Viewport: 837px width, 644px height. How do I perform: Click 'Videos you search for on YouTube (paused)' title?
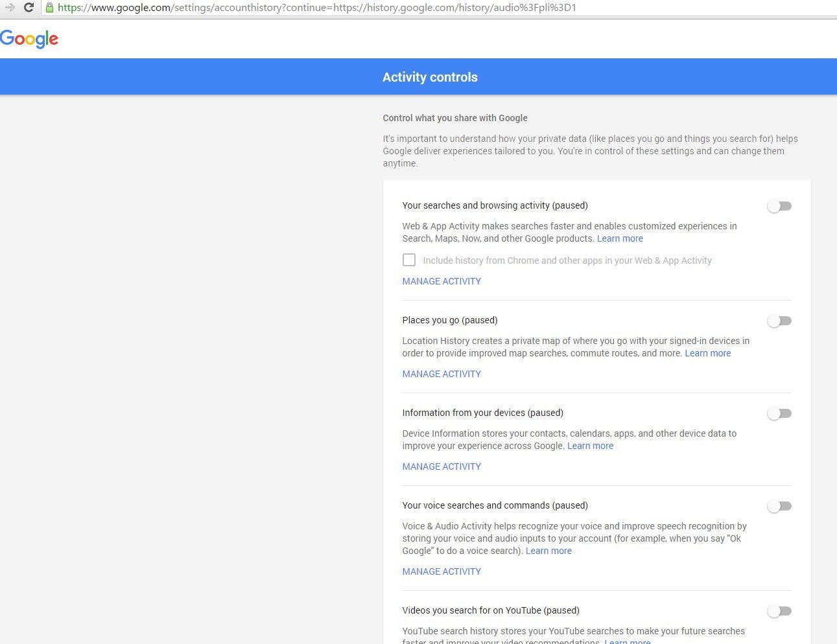point(491,610)
